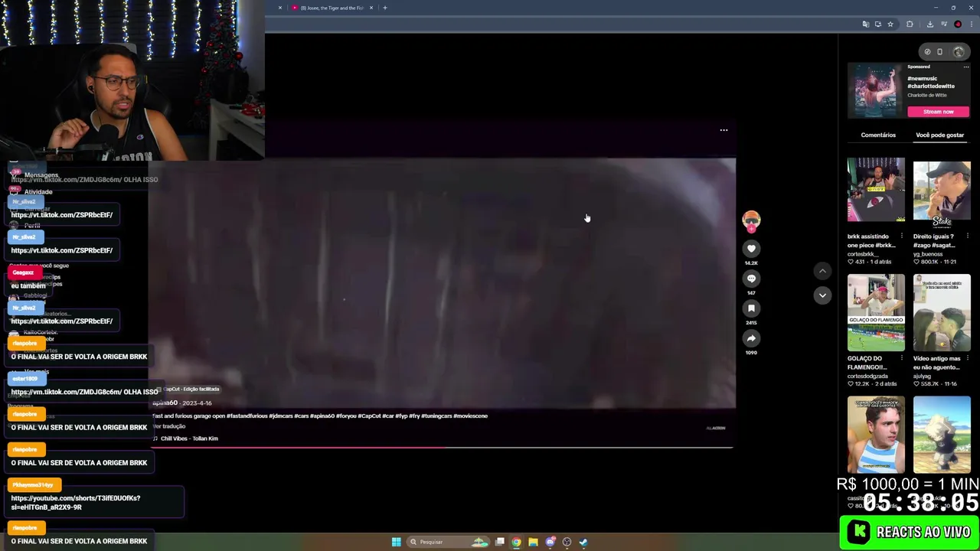Image resolution: width=980 pixels, height=551 pixels.
Task: Open the TikTok account avatar in top pill
Action: tap(959, 52)
